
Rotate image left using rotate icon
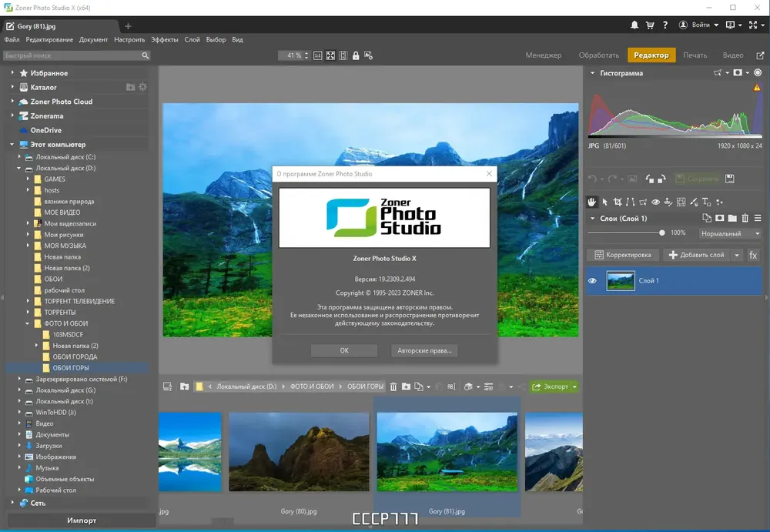click(650, 179)
